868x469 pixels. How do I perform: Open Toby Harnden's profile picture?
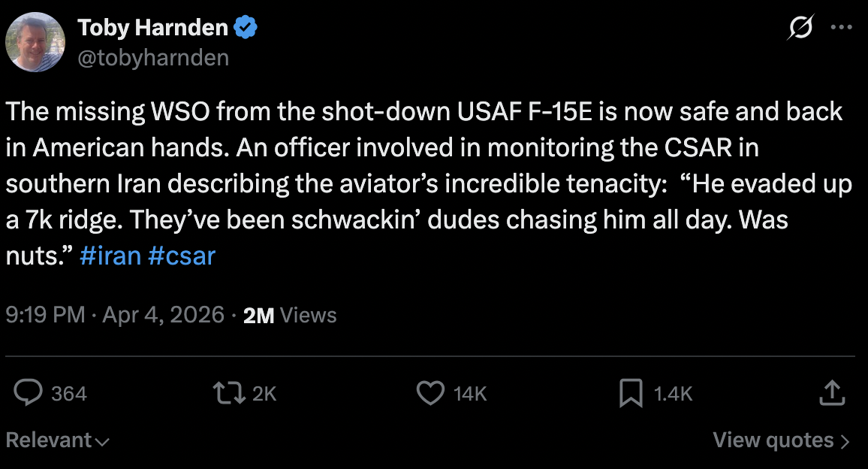pos(35,42)
